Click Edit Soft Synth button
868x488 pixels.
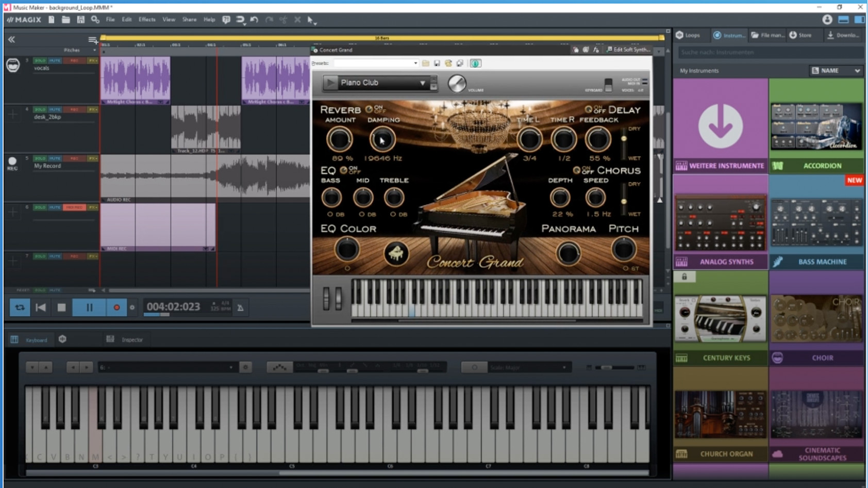pyautogui.click(x=628, y=50)
